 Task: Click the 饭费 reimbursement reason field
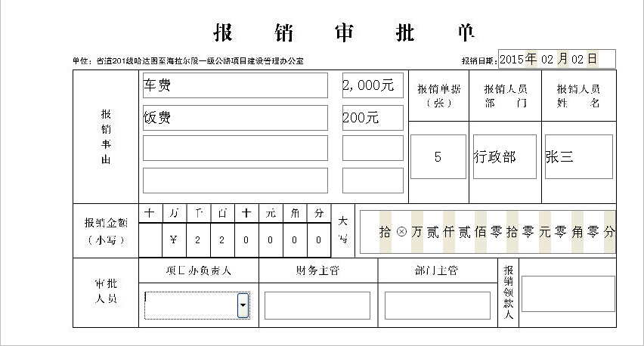tap(235, 118)
